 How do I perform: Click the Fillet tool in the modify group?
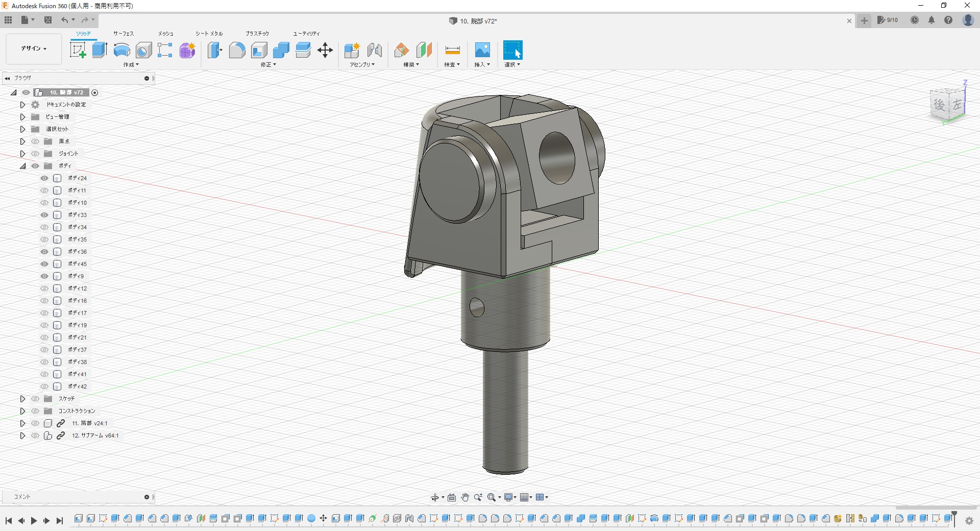click(237, 50)
